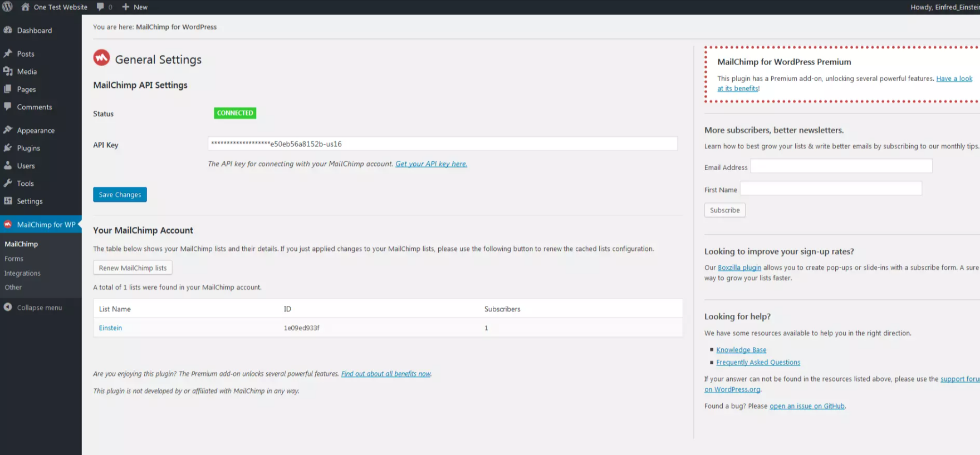Click MailChimp for WordPress breadcrumb text
The image size is (980, 455).
coord(176,27)
